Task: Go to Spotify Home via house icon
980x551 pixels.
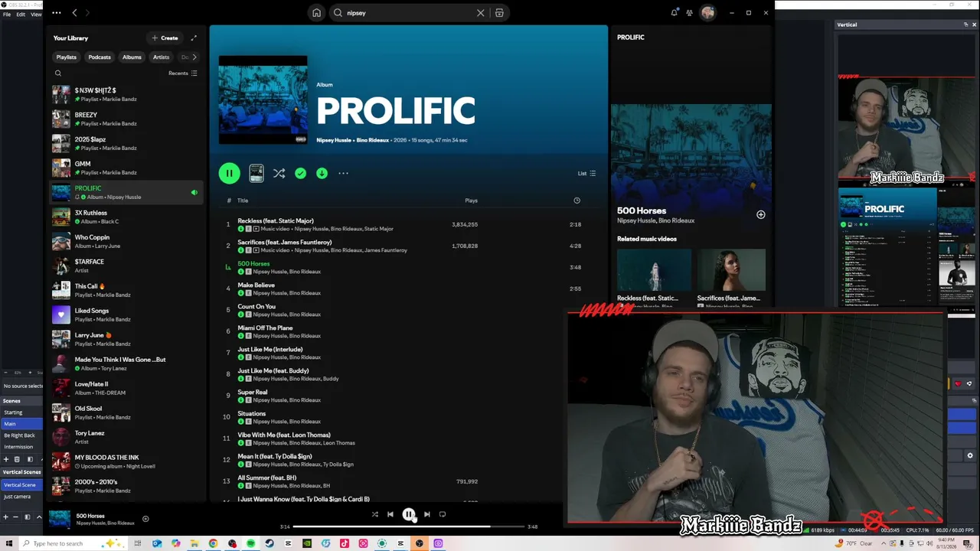Action: point(316,13)
